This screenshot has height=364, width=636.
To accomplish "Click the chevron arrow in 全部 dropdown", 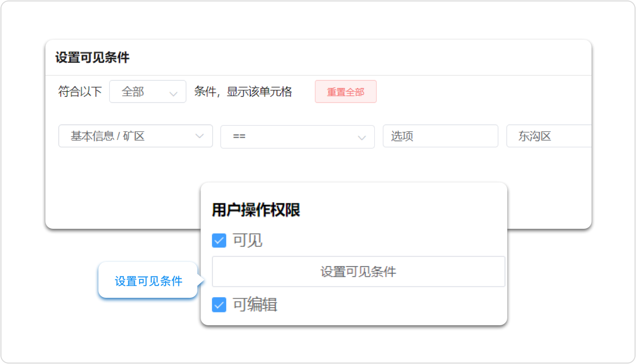I will point(173,93).
